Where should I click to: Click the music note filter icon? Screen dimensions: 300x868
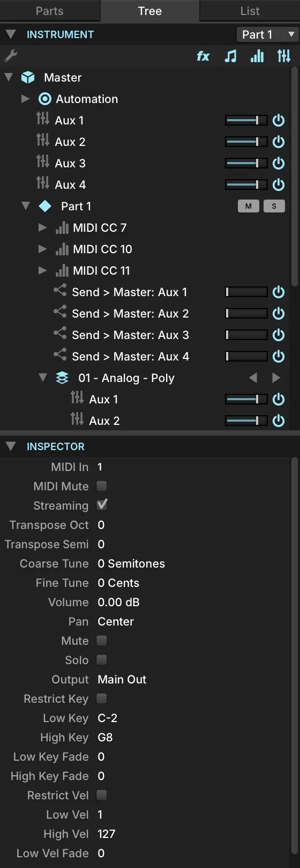[x=230, y=56]
